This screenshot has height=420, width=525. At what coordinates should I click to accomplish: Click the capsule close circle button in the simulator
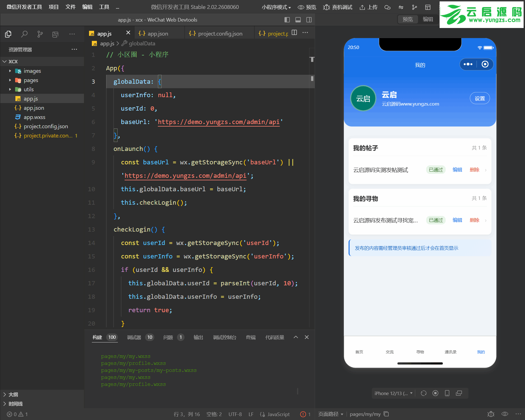(x=485, y=64)
